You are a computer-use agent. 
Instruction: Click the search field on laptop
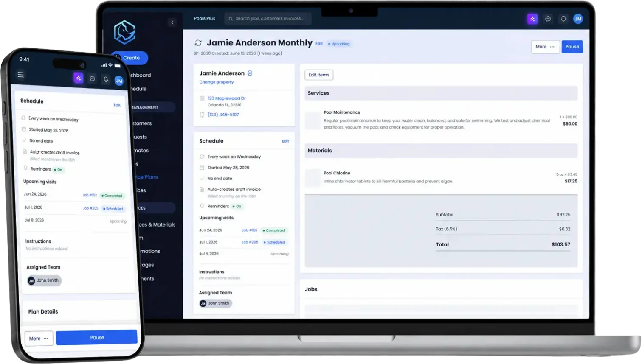click(x=268, y=19)
